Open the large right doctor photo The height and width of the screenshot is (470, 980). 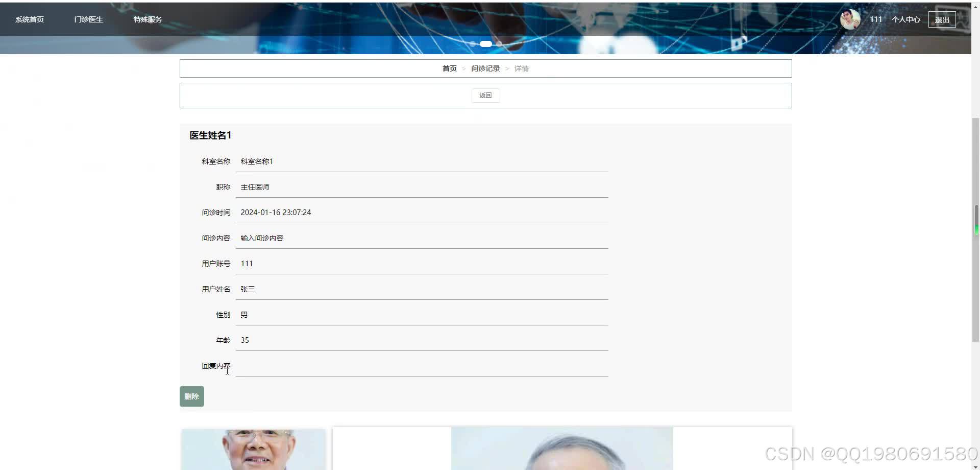[562, 449]
